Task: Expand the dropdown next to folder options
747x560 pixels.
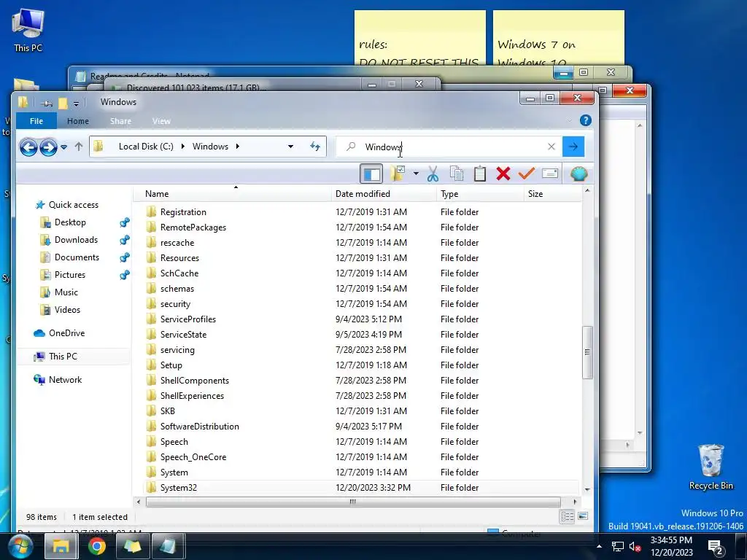Action: 416,174
